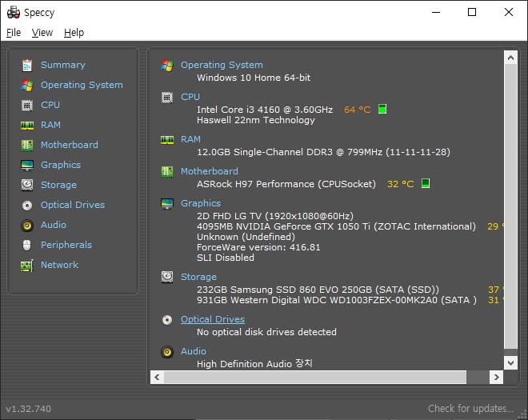This screenshot has width=528, height=420.
Task: Click the Graphics monitor icon in sidebar
Action: (x=27, y=165)
